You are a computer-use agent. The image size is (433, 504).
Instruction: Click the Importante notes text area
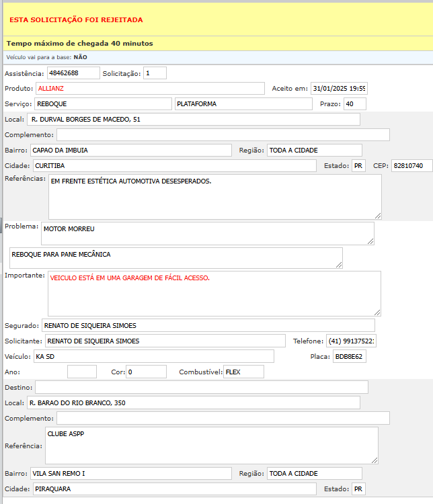pyautogui.click(x=214, y=293)
